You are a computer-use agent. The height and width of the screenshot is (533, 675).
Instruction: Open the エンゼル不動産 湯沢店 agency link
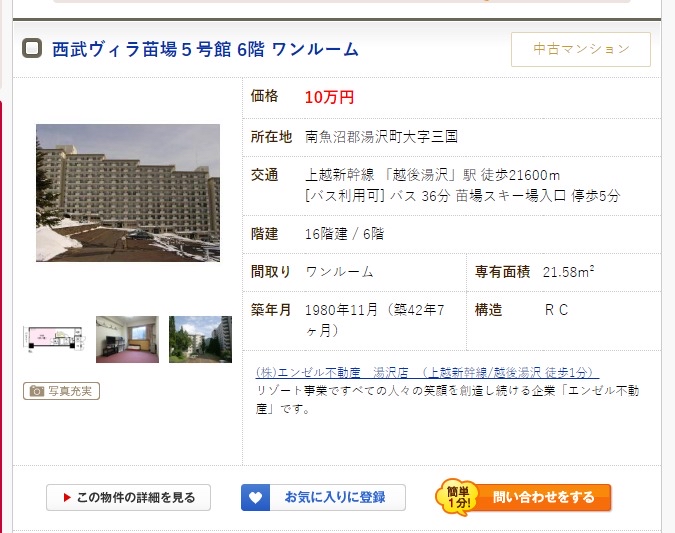click(427, 372)
